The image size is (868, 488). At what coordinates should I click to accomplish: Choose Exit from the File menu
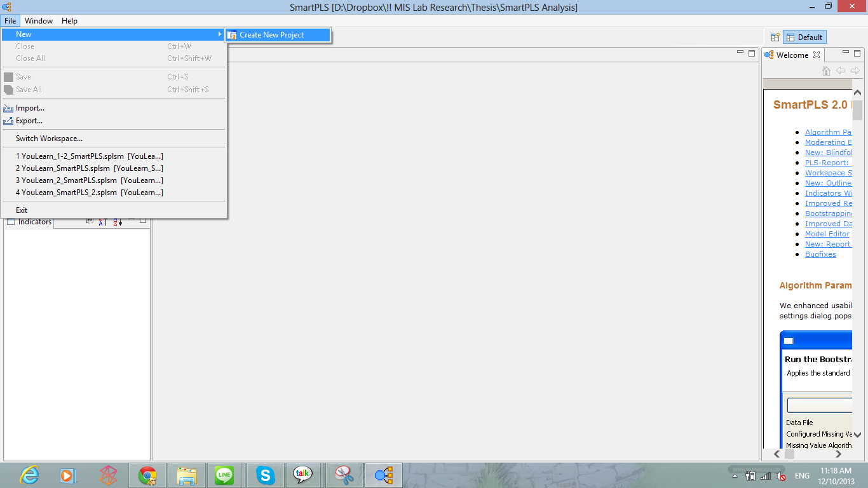tap(114, 210)
